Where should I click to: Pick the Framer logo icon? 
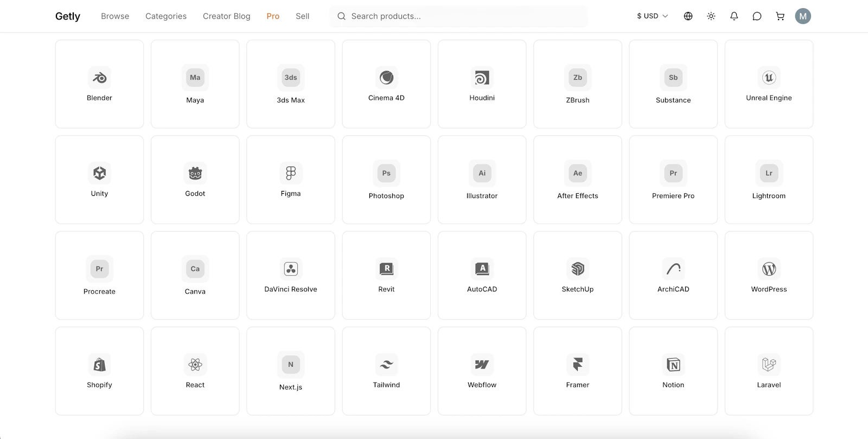(578, 365)
